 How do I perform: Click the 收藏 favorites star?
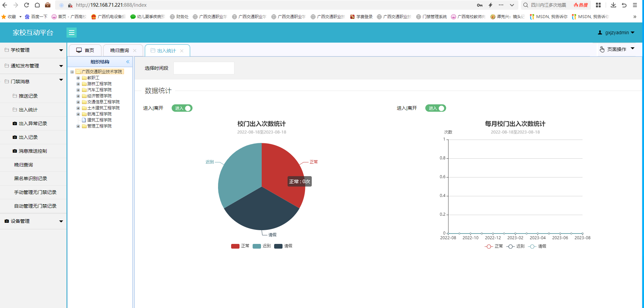tap(4, 16)
